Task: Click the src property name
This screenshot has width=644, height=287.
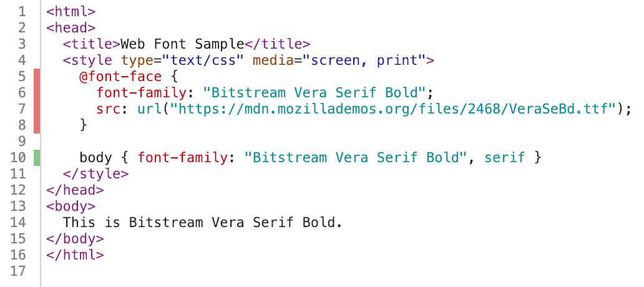Action: point(107,109)
